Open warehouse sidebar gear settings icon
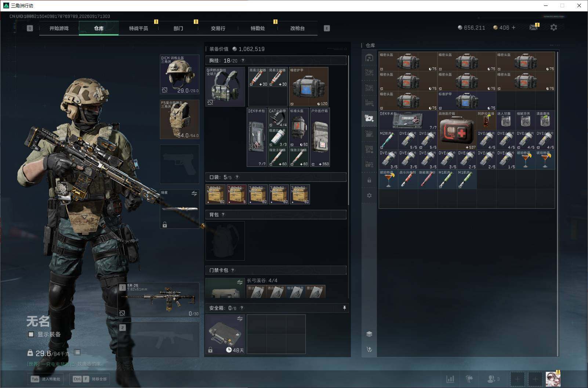The image size is (588, 388). click(369, 195)
